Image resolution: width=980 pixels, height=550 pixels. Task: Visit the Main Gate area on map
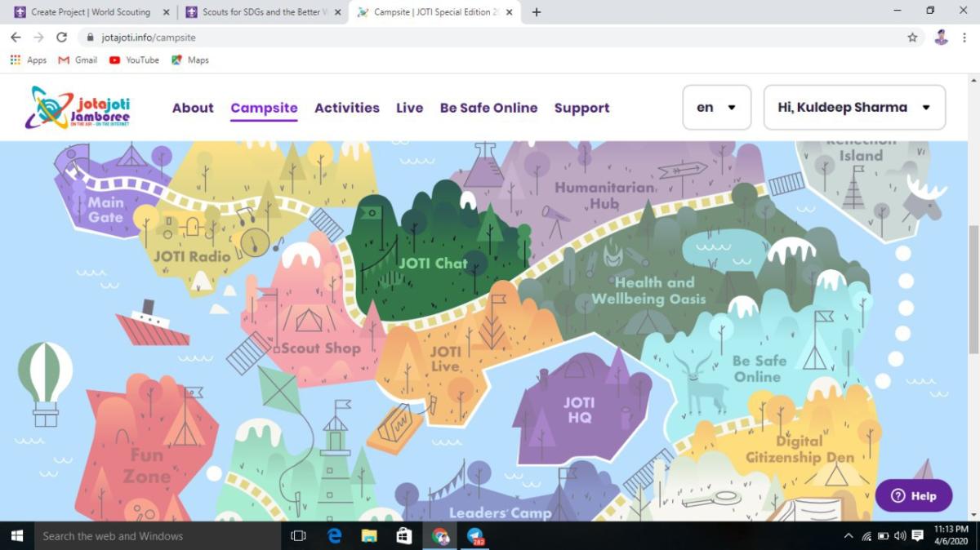click(x=105, y=210)
